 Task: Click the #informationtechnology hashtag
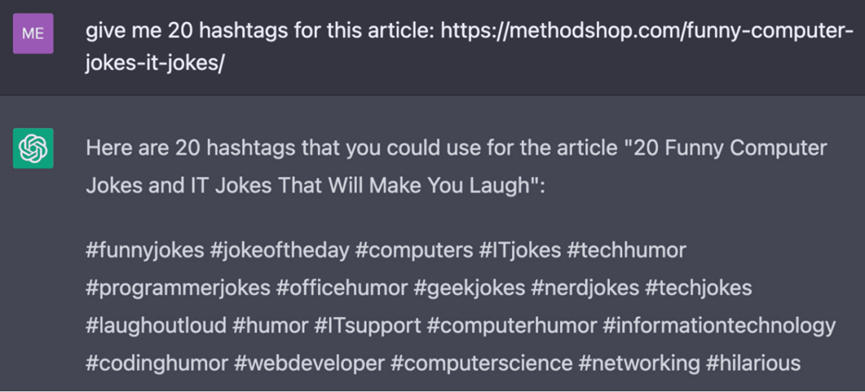(x=719, y=325)
